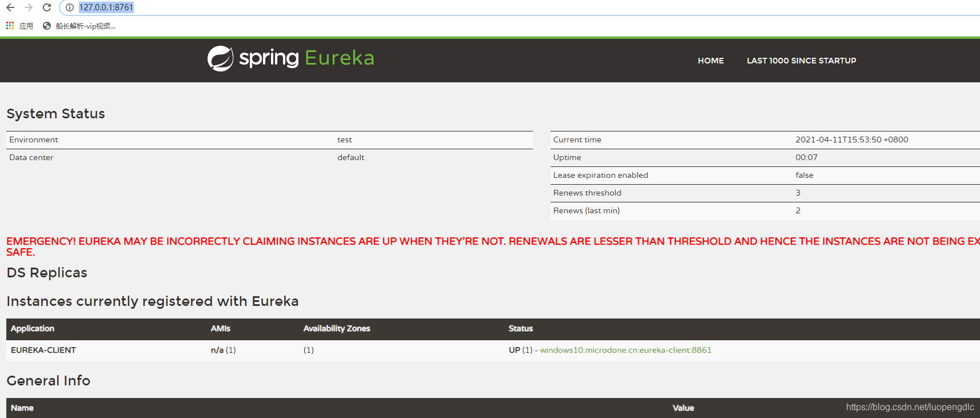Click the browser forward arrow

pos(29,7)
